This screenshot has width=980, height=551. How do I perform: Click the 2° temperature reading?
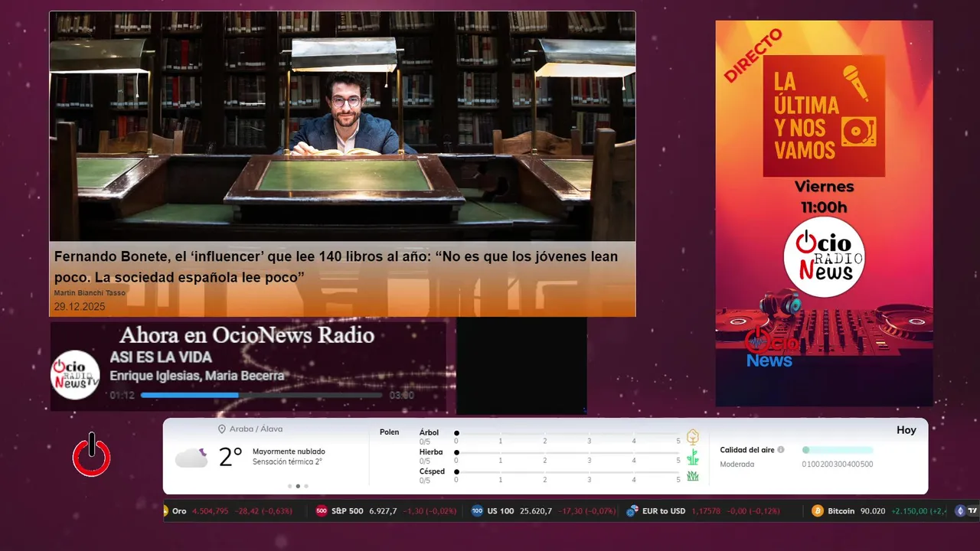coord(230,457)
